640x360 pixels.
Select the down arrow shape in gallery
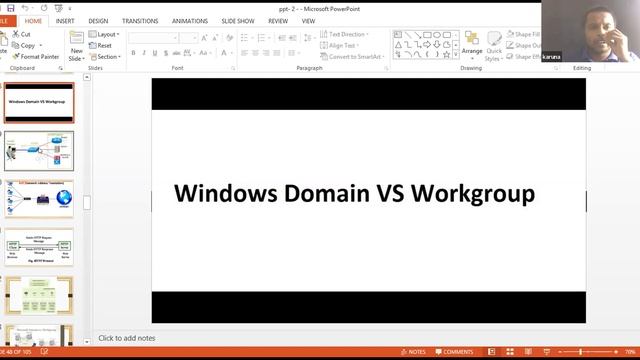point(437,44)
